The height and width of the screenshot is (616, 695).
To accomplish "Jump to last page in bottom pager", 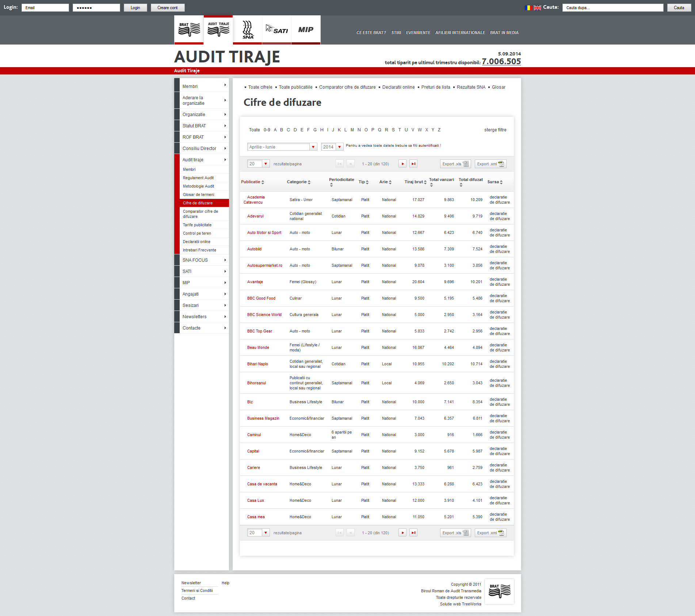I will 413,533.
